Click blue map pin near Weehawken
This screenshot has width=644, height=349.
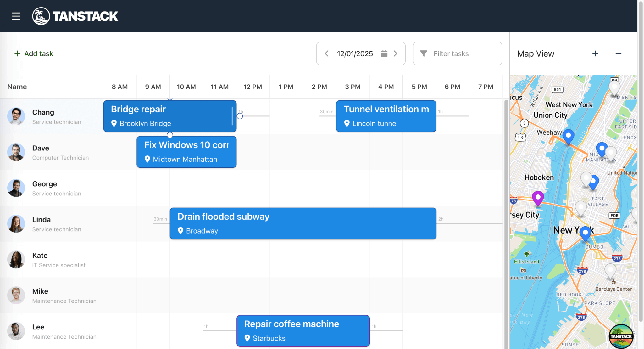point(568,136)
